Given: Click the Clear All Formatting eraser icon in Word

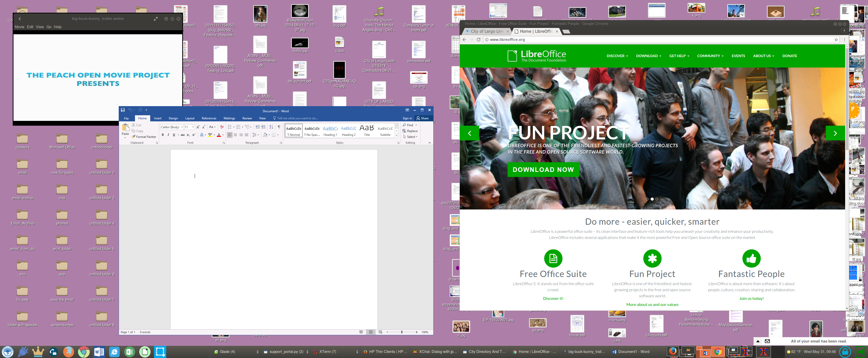Looking at the screenshot, I should click(x=222, y=127).
